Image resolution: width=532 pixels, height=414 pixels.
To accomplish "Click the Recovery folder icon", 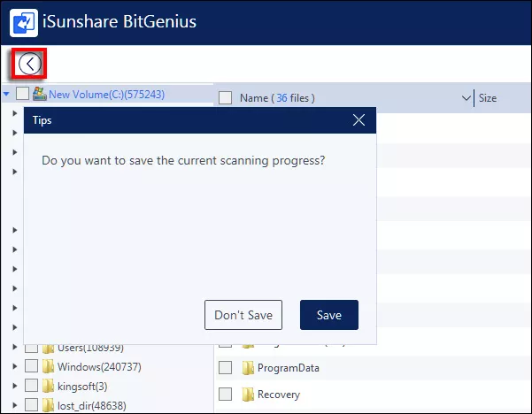I will click(x=248, y=395).
